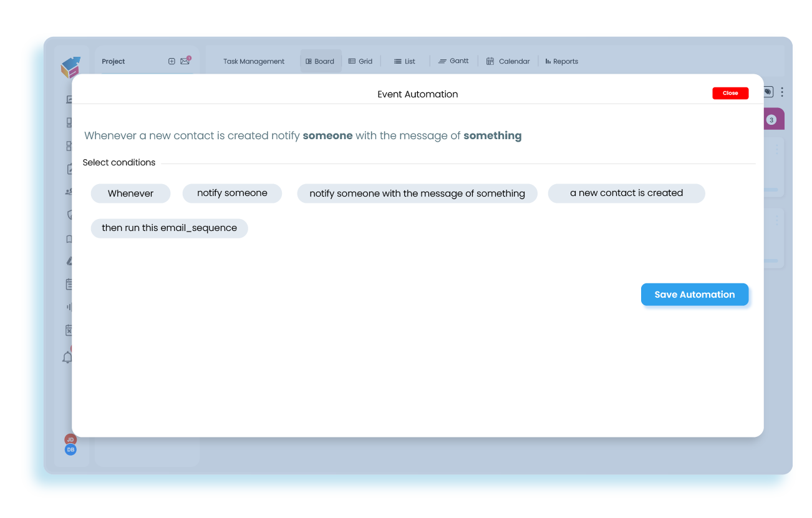Image resolution: width=812 pixels, height=518 pixels.
Task: Click the add project plus icon
Action: (x=172, y=61)
